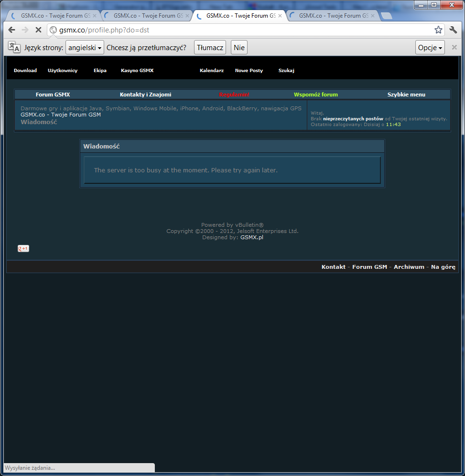Bookmark this page with star icon
The image size is (465, 476).
point(438,30)
